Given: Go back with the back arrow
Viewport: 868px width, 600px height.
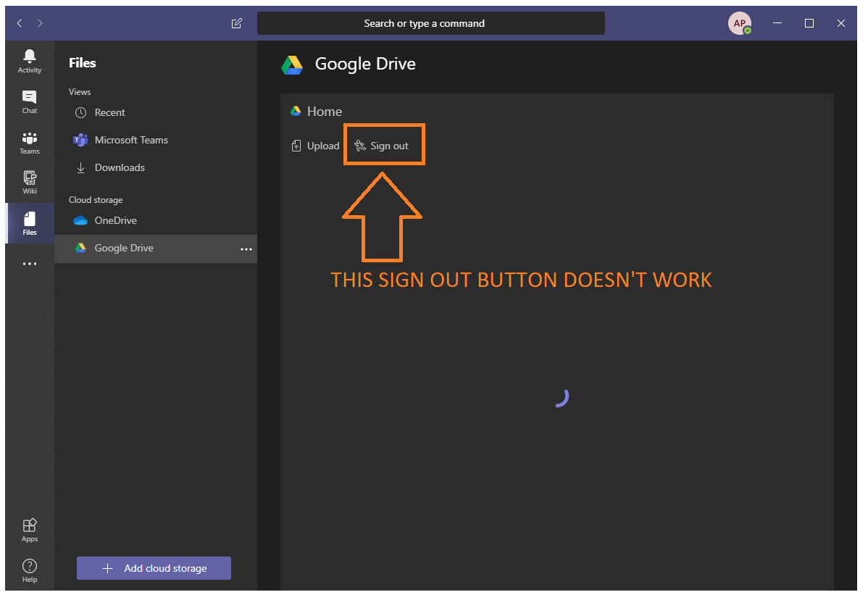Looking at the screenshot, I should pos(20,23).
